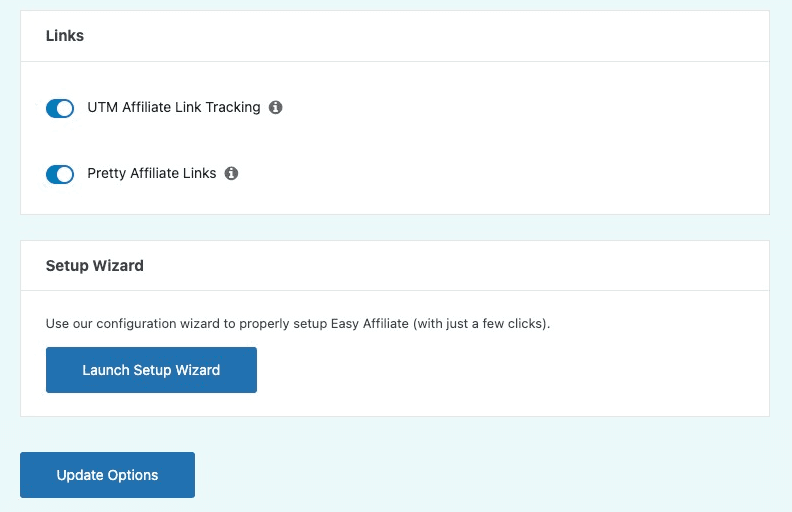Viewport: 792px width, 512px height.
Task: Click the circled 'i' icon after Links label
Action: pos(231,174)
